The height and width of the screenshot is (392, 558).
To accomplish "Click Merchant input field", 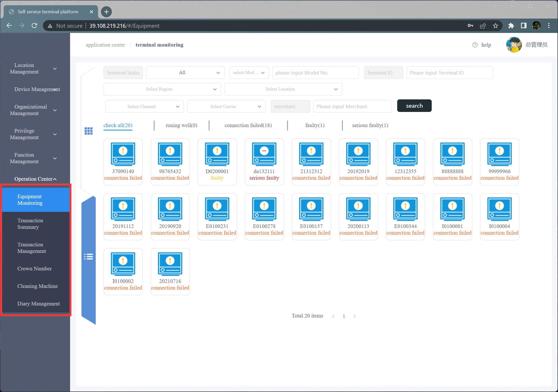I will click(x=352, y=106).
